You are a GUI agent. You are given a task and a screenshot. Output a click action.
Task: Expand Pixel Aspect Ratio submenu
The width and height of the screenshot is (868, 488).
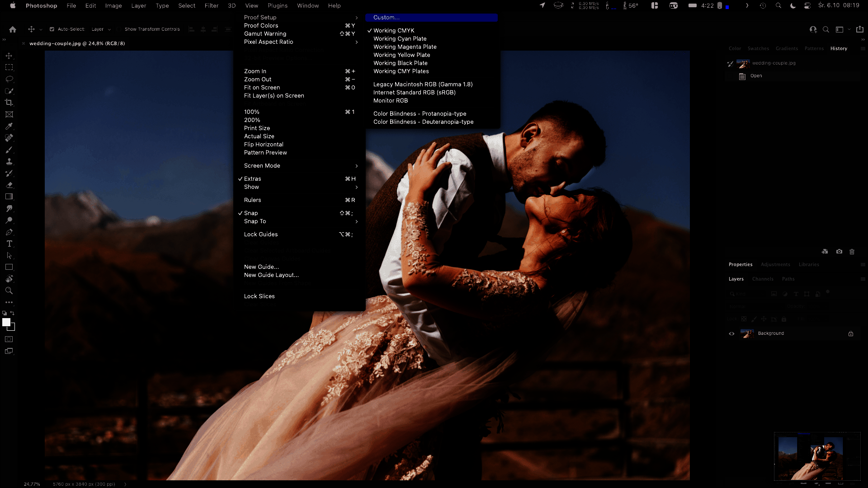pyautogui.click(x=299, y=42)
